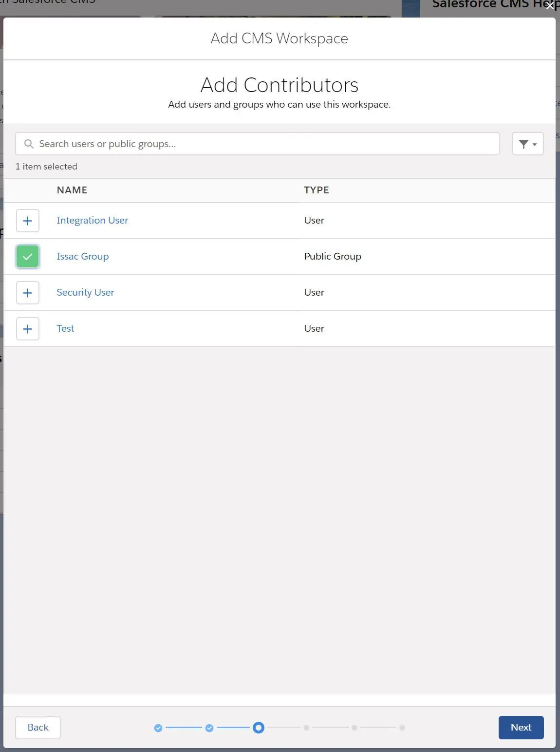Select the current third progress step
Viewport: 560px width, 752px height.
click(259, 728)
